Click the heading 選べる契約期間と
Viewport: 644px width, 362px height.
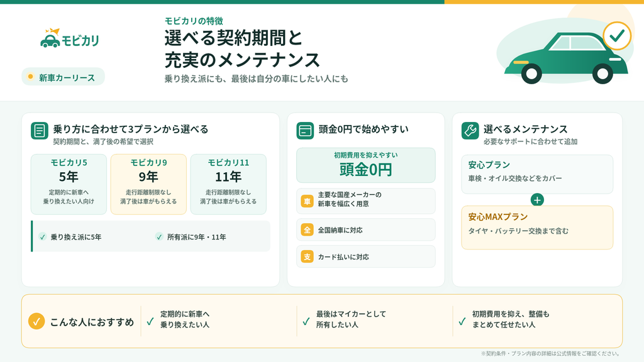(x=234, y=38)
